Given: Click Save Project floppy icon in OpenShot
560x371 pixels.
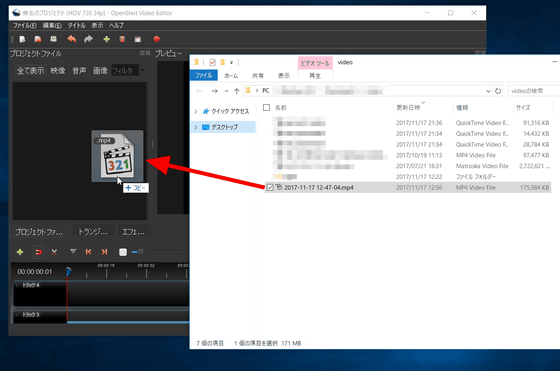Looking at the screenshot, I should 54,39.
